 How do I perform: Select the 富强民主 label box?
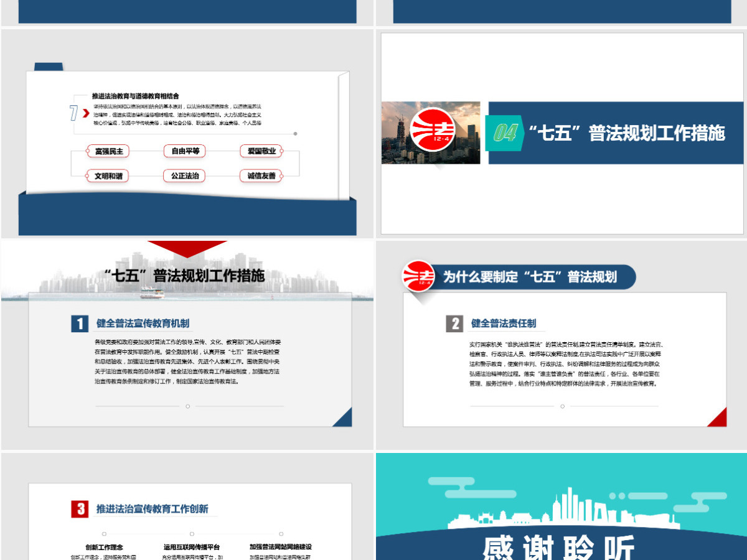click(109, 151)
